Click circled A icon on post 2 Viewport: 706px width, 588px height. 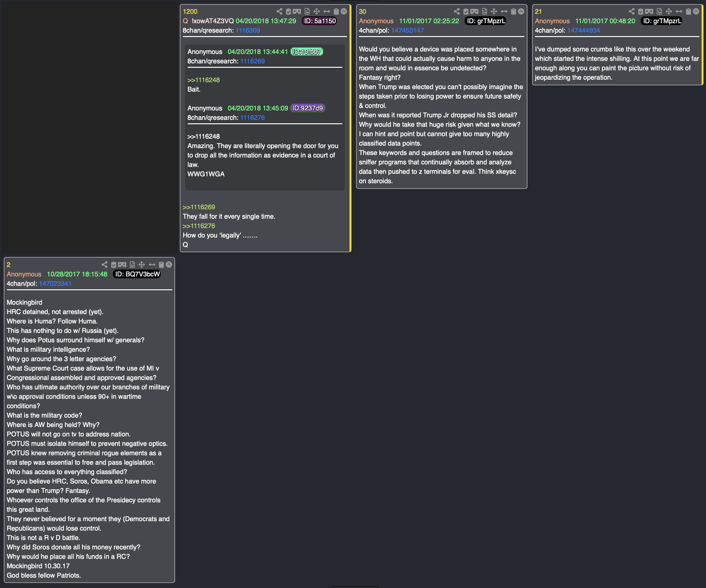[x=169, y=265]
